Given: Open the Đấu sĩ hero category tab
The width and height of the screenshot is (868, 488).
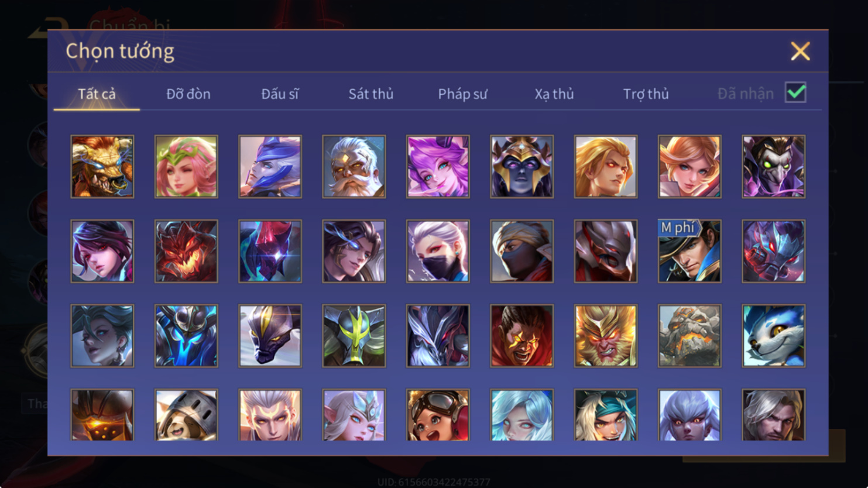Looking at the screenshot, I should (280, 94).
